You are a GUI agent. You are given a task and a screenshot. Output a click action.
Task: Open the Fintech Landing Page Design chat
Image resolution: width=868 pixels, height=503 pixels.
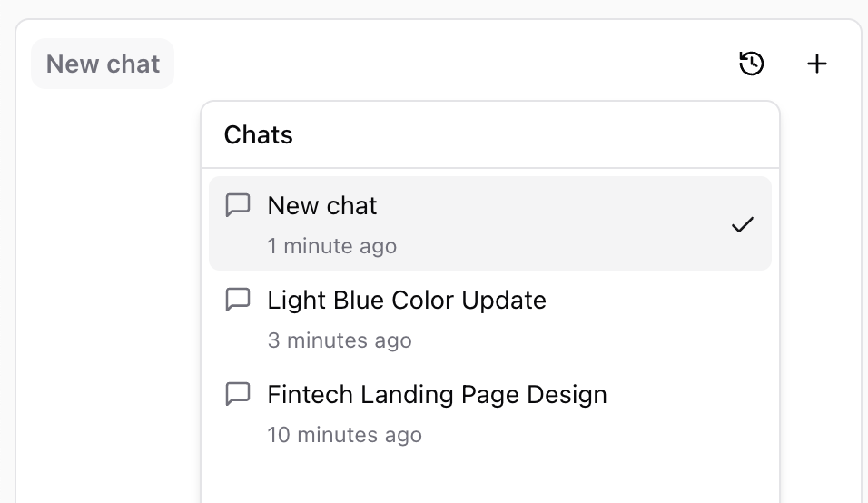pyautogui.click(x=437, y=395)
